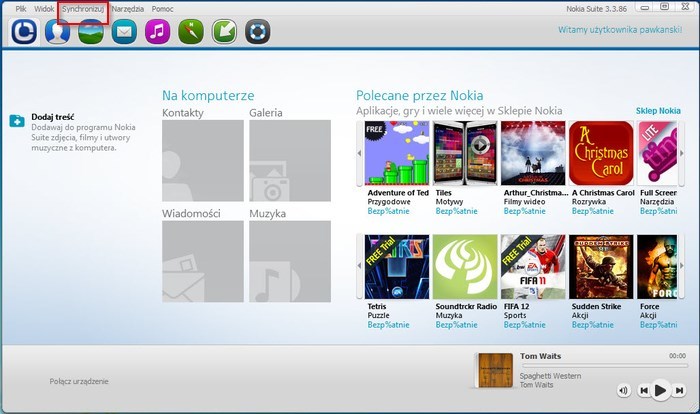Open the green software update arrow icon
Viewport: 700px width, 414px height.
coord(224,32)
